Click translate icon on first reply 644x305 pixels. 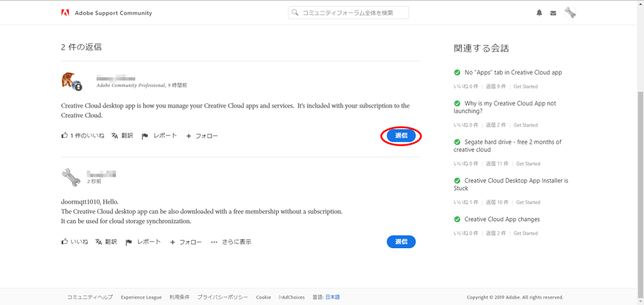coord(115,136)
